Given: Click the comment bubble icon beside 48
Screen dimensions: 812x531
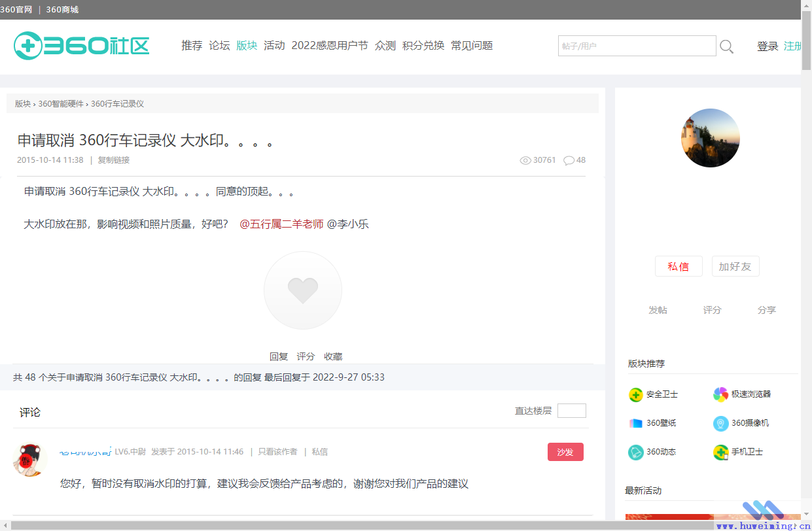Looking at the screenshot, I should (x=569, y=160).
